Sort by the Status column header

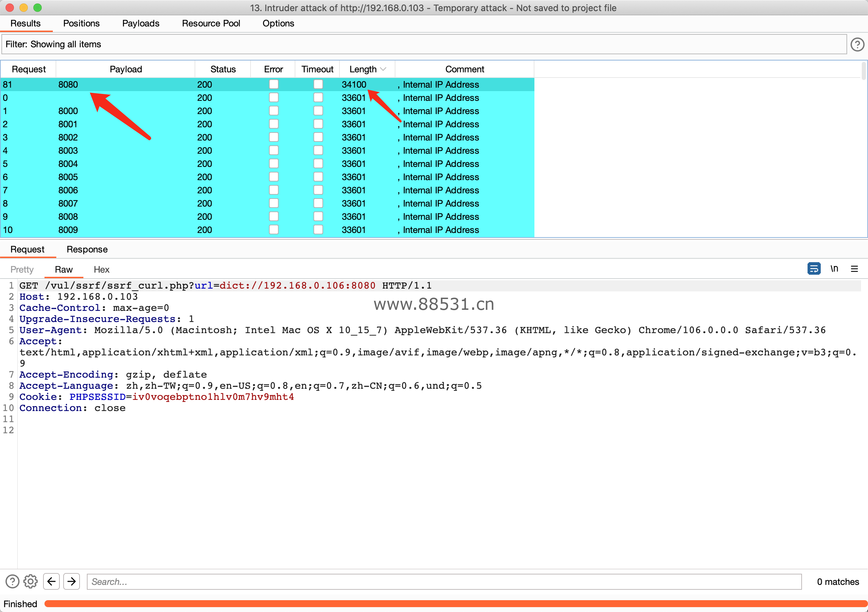click(223, 69)
